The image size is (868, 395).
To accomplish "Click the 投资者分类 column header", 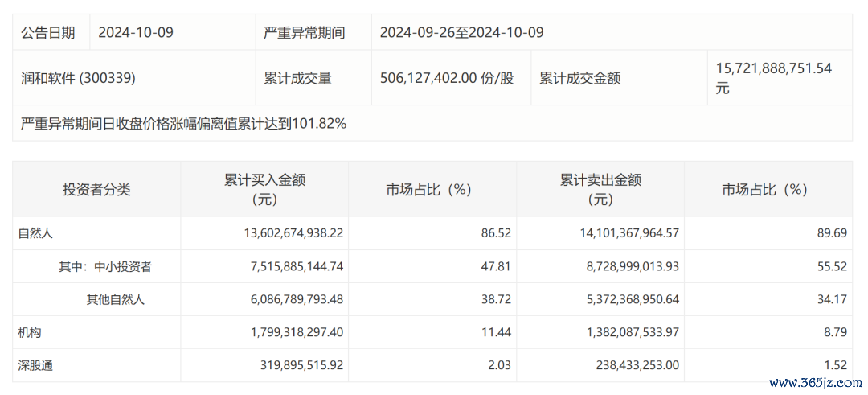I will click(x=97, y=190).
